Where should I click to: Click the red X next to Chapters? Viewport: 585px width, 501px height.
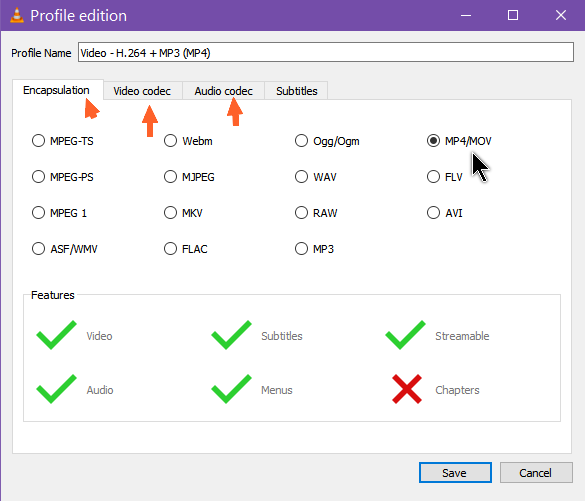coord(407,389)
